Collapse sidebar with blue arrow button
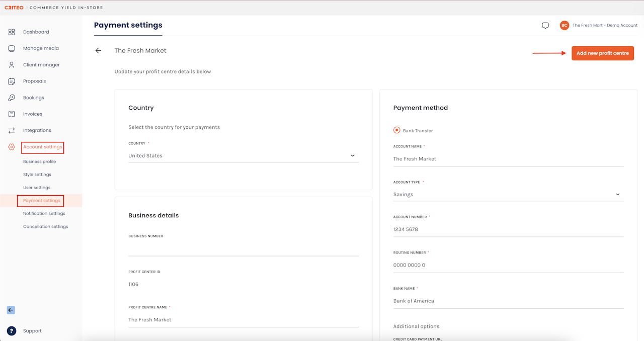Image resolution: width=644 pixels, height=341 pixels. 11,310
